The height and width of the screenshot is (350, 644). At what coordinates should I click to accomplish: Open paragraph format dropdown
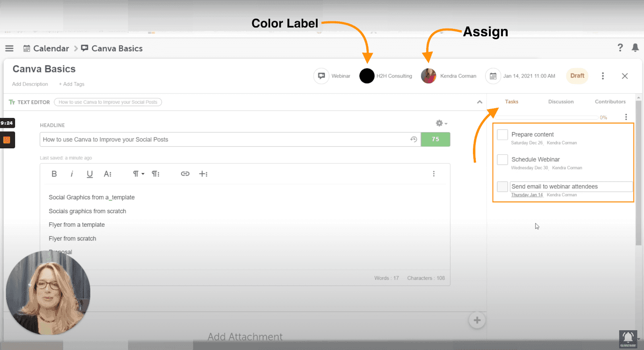138,174
